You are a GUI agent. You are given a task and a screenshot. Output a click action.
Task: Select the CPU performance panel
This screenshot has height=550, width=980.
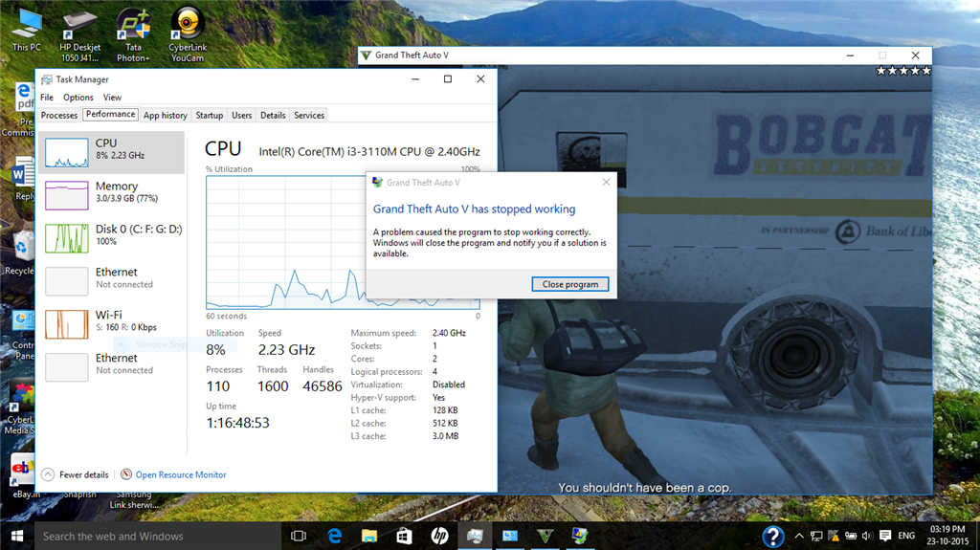point(112,152)
